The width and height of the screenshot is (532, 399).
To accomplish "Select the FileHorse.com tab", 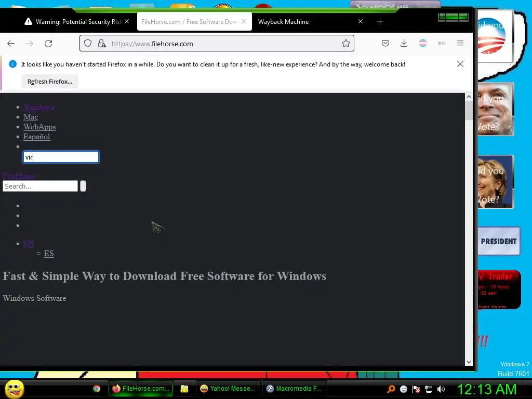I will pos(194,22).
